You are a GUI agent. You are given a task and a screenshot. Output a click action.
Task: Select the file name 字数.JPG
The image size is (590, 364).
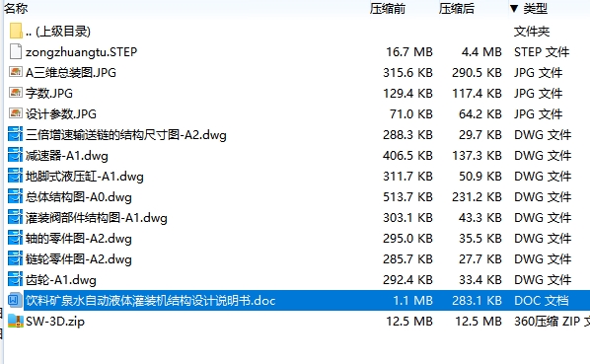pyautogui.click(x=49, y=93)
